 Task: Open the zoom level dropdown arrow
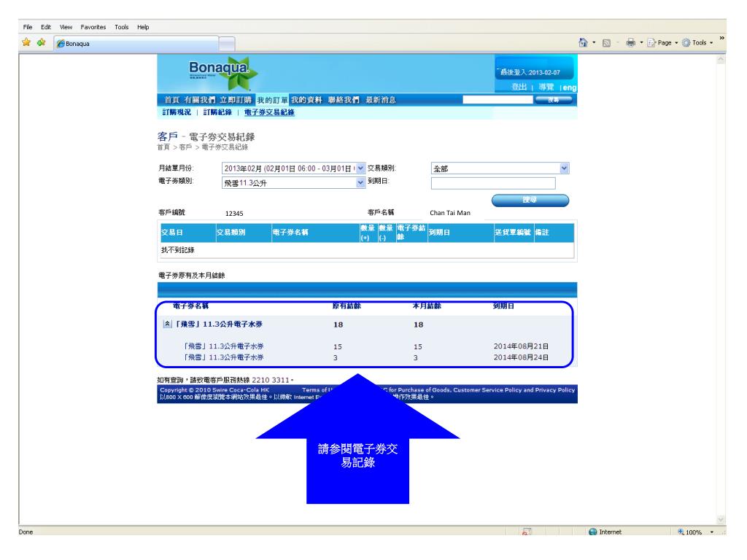tap(712, 532)
